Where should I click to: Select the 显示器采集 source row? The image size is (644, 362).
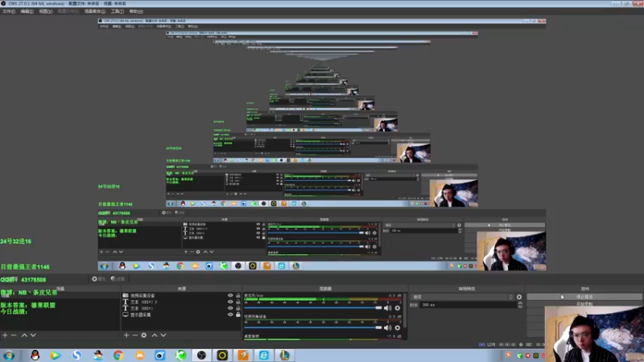click(182, 315)
